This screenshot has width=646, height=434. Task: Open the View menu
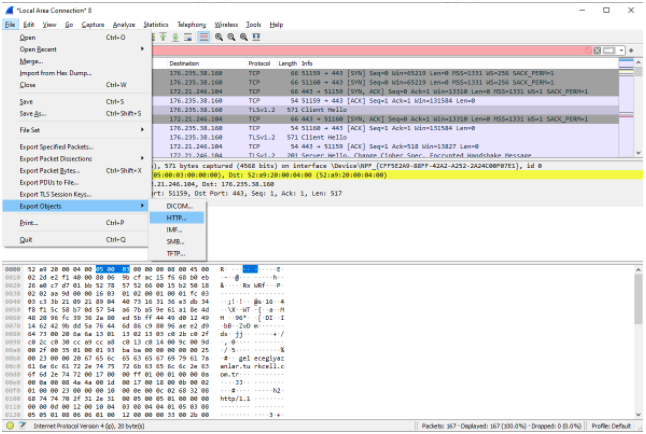tap(49, 25)
